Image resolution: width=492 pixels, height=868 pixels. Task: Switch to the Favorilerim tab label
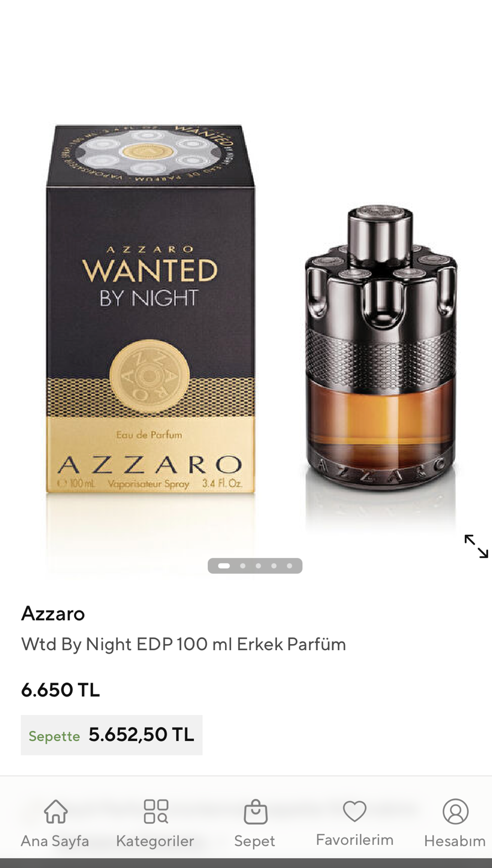click(355, 840)
